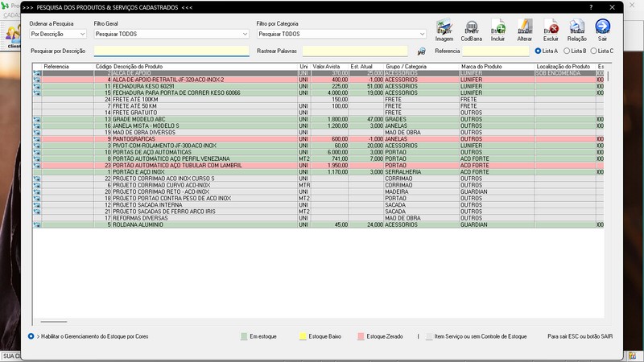Select the ALCA DE APOIO row
Image resolution: width=644 pixels, height=362 pixels.
pyautogui.click(x=318, y=73)
